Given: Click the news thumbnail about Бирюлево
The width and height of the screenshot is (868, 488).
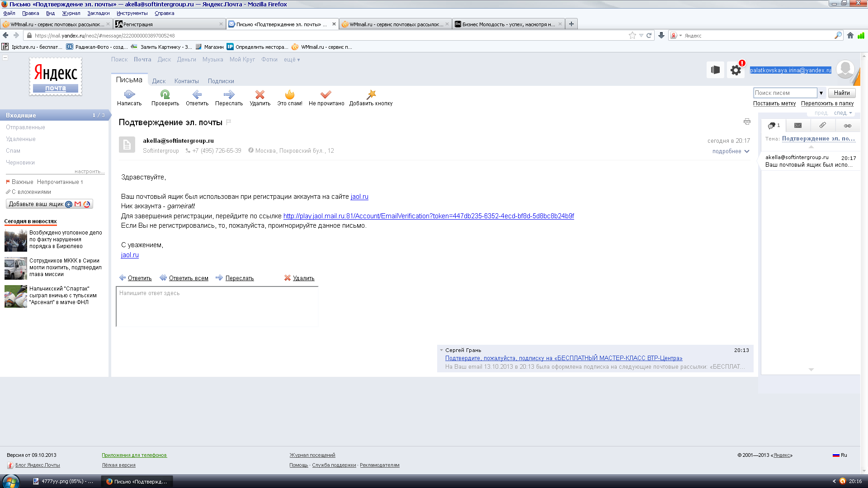Looking at the screenshot, I should click(16, 240).
